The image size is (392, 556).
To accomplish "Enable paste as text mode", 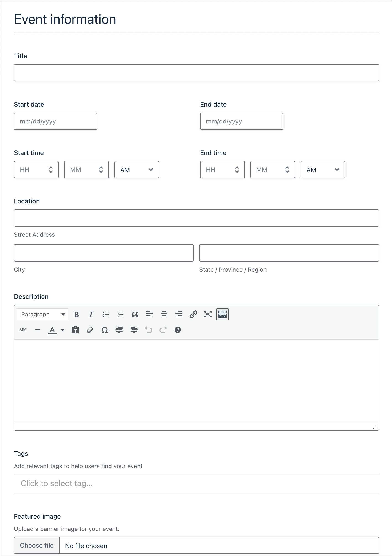I will (x=76, y=330).
